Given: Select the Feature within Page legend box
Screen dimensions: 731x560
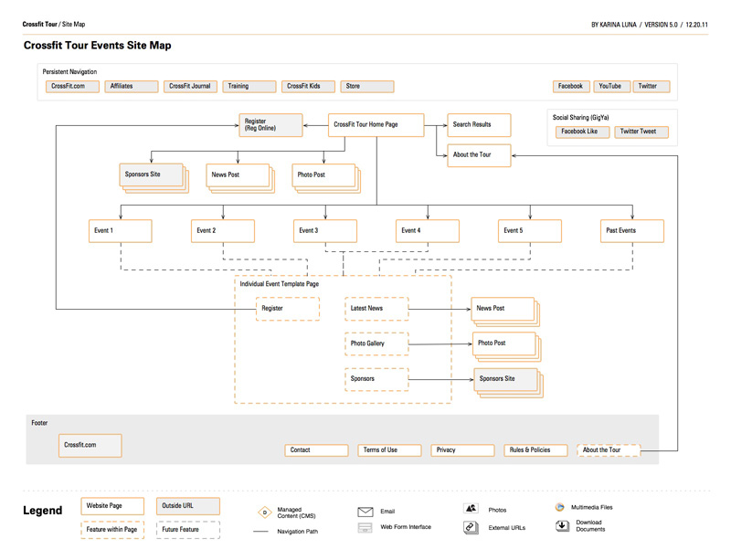Looking at the screenshot, I should pyautogui.click(x=112, y=530).
